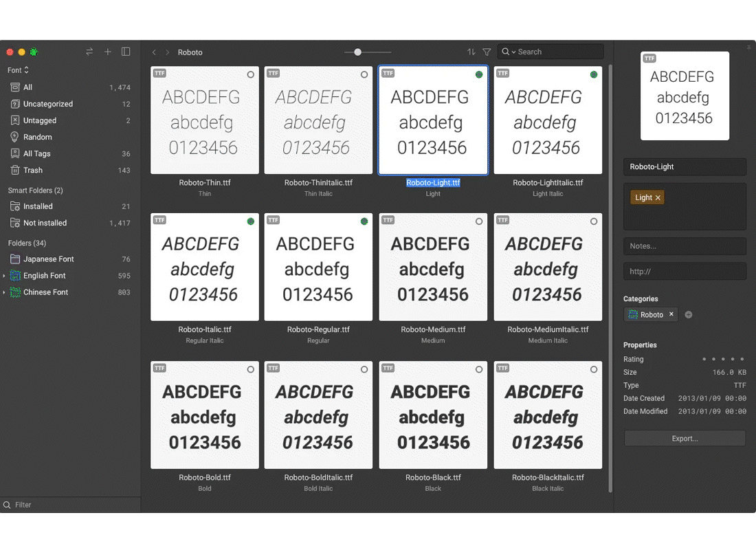Click the Roboto category chip
Image resolution: width=756 pixels, height=557 pixels.
(x=651, y=314)
